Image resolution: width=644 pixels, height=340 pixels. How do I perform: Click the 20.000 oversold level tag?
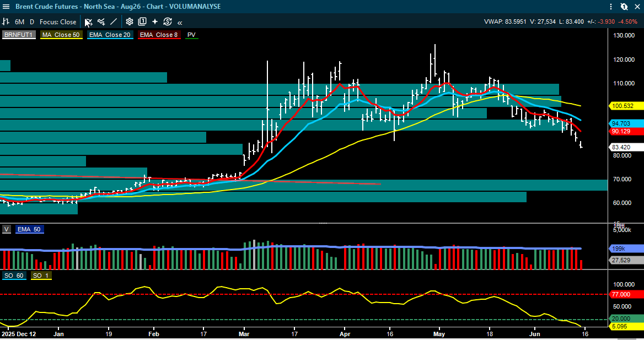point(625,319)
